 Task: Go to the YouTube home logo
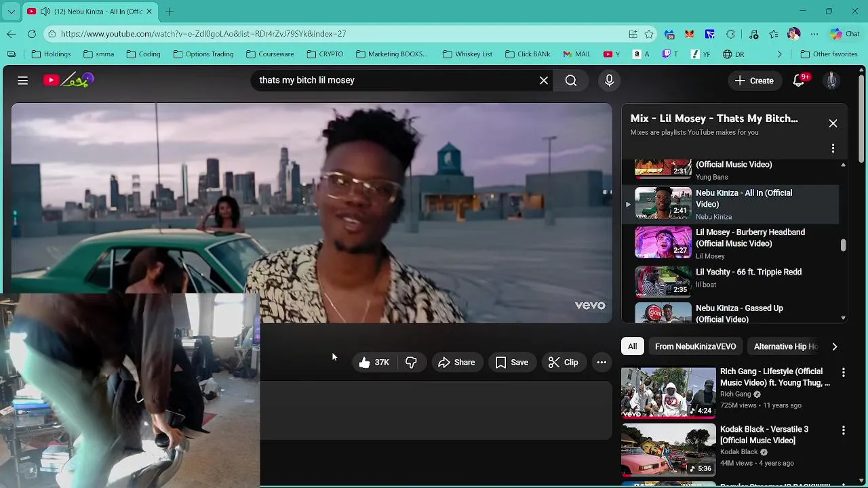click(x=68, y=80)
